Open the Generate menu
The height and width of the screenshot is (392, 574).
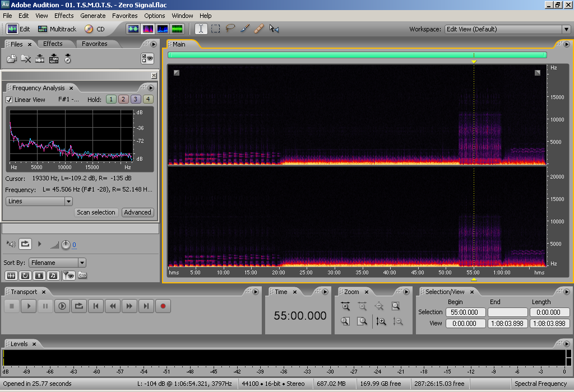93,16
